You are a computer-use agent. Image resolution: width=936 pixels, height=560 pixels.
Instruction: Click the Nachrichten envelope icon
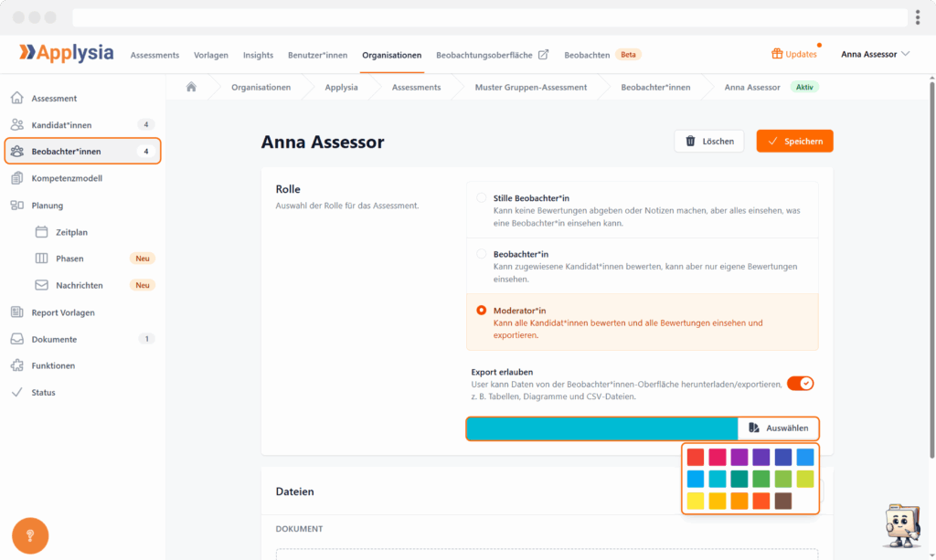click(41, 285)
